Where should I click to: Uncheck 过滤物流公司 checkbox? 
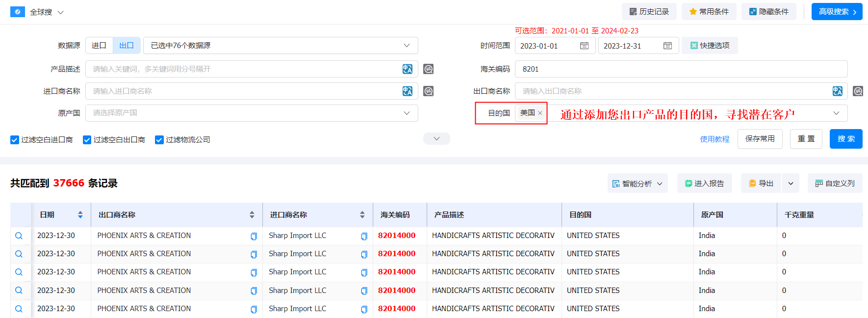(159, 140)
